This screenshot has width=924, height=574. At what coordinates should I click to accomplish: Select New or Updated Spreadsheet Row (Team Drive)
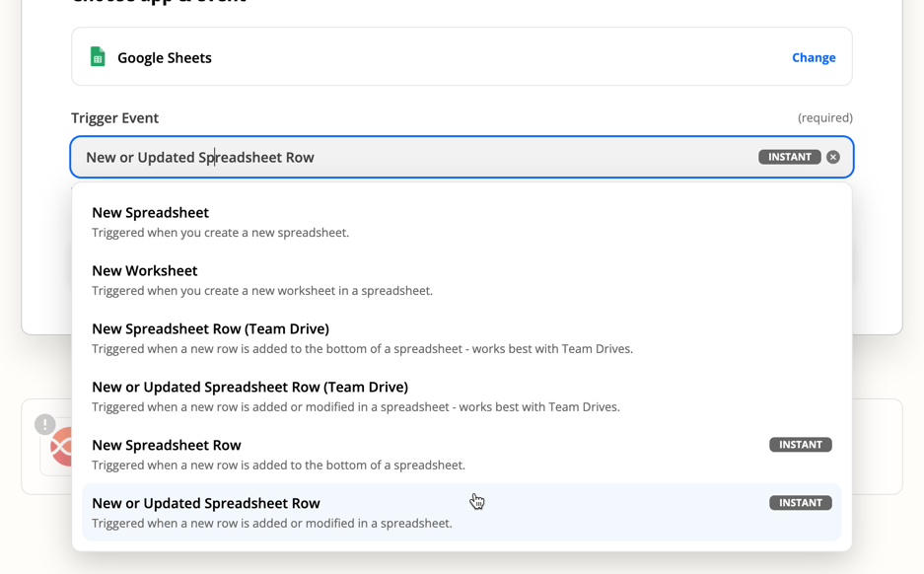462,396
